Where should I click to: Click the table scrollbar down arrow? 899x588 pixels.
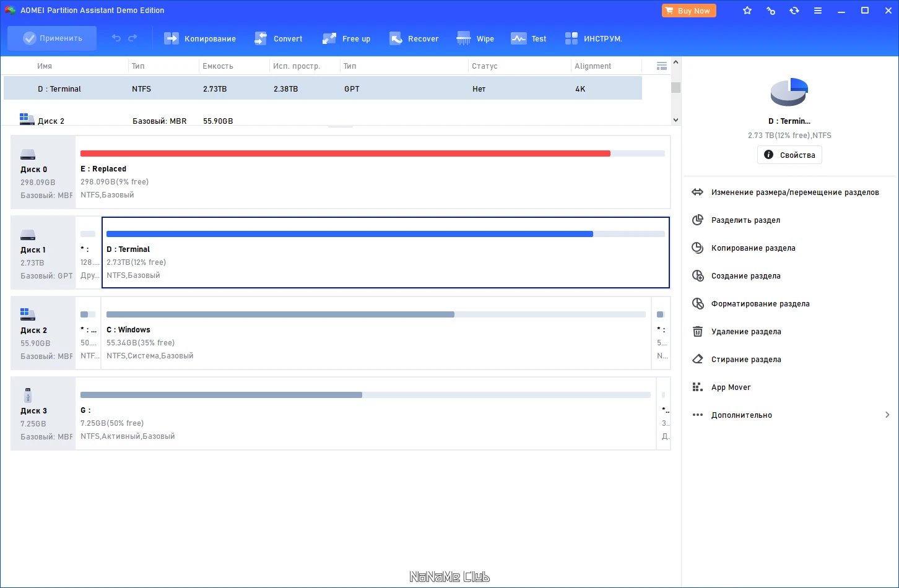[675, 120]
